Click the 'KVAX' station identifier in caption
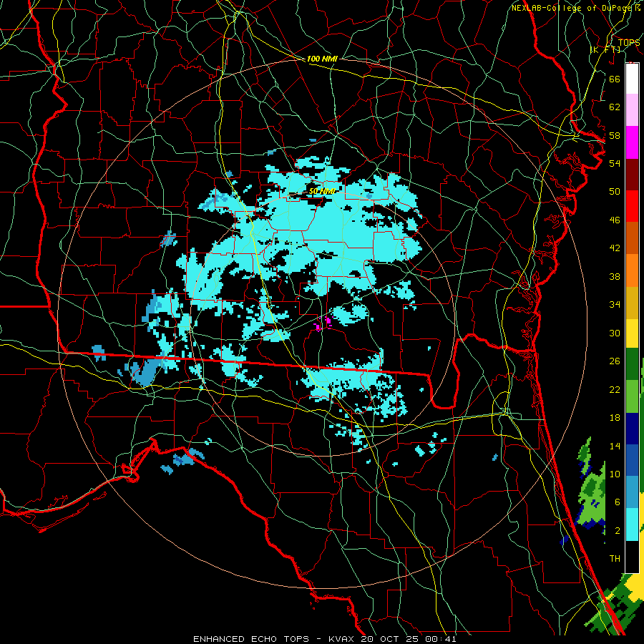This screenshot has width=644, height=644. [343, 639]
